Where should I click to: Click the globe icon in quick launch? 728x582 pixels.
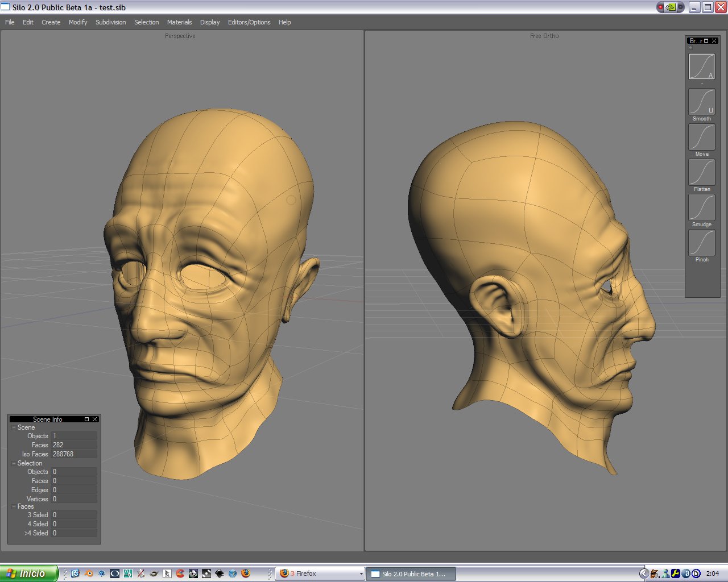pos(233,573)
